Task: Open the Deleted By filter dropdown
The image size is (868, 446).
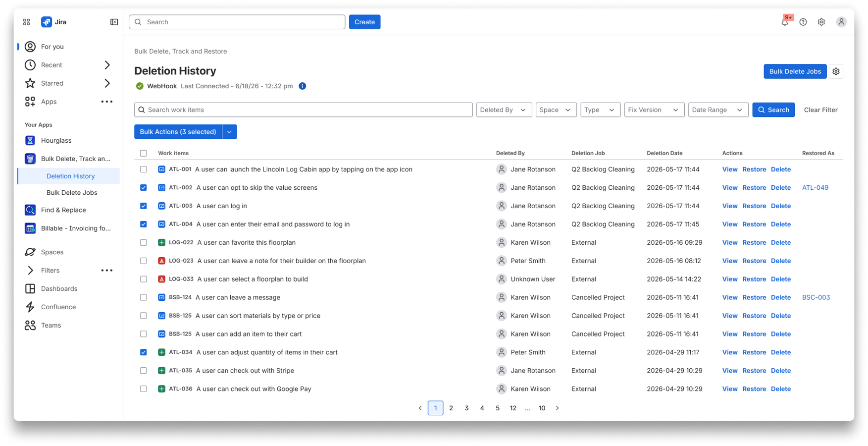Action: point(504,110)
